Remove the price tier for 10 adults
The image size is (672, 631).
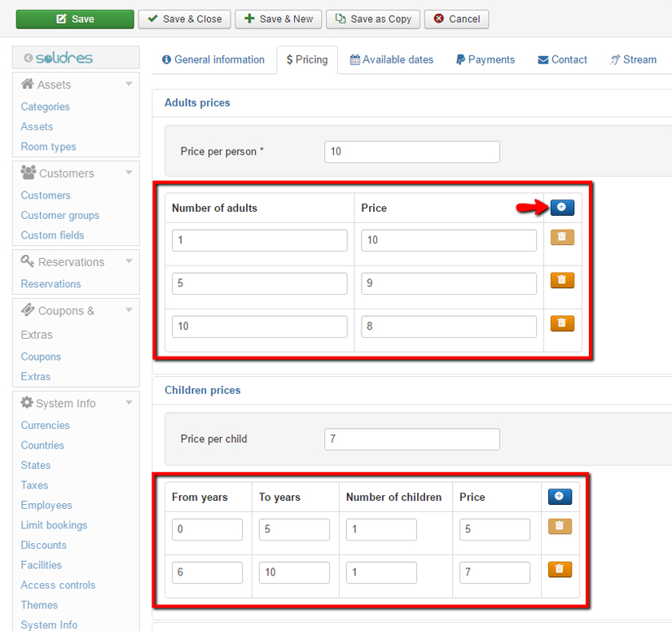(560, 322)
